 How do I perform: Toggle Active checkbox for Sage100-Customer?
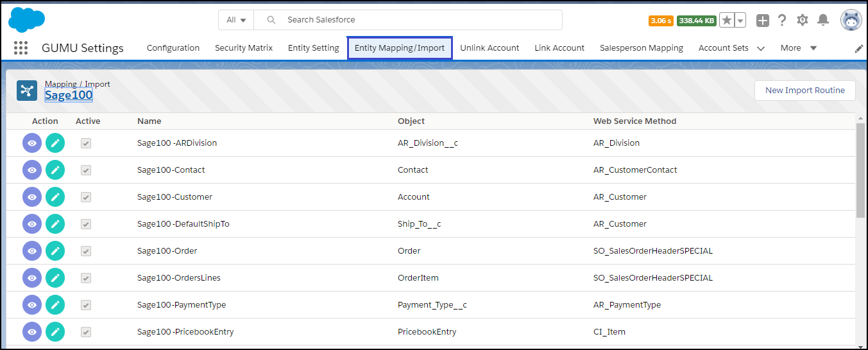click(x=86, y=197)
